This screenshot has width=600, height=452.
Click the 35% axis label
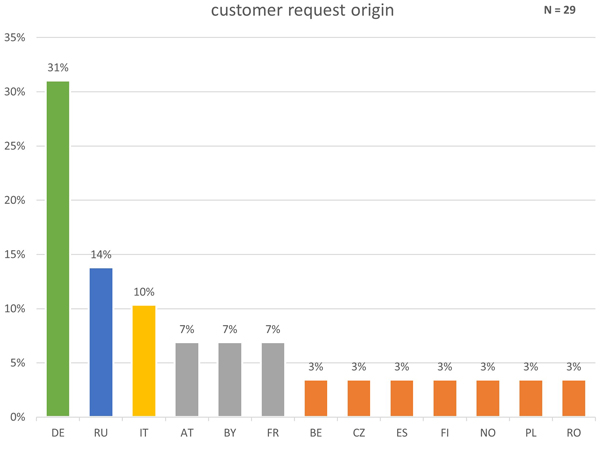(x=15, y=38)
